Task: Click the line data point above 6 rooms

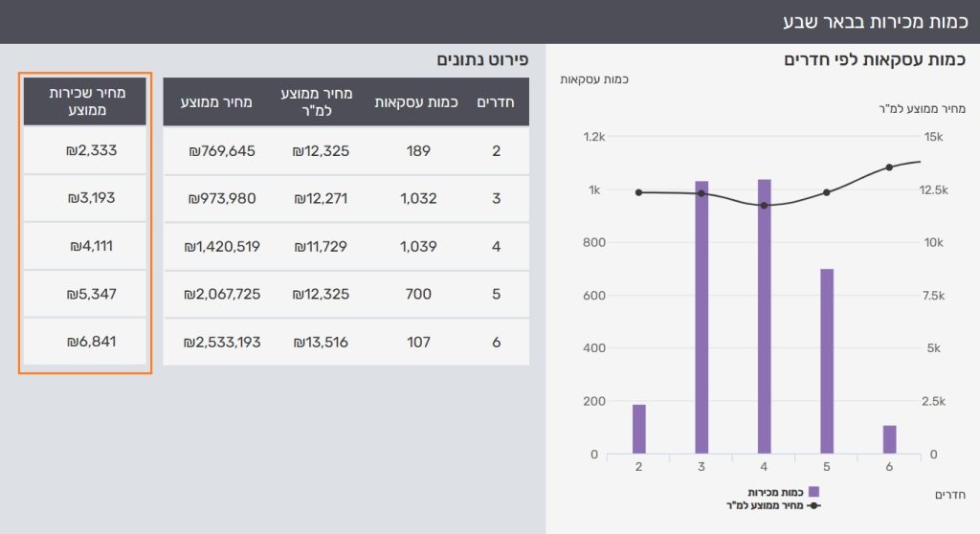Action: coord(889,167)
